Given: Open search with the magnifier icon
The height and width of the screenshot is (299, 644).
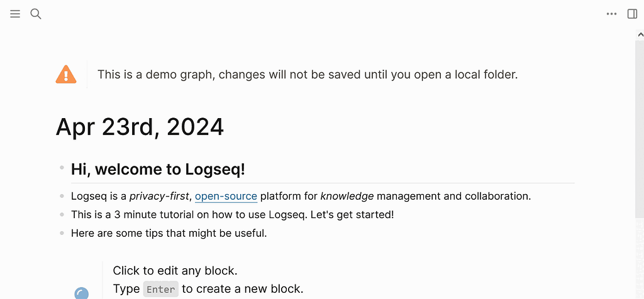Looking at the screenshot, I should click(x=36, y=14).
